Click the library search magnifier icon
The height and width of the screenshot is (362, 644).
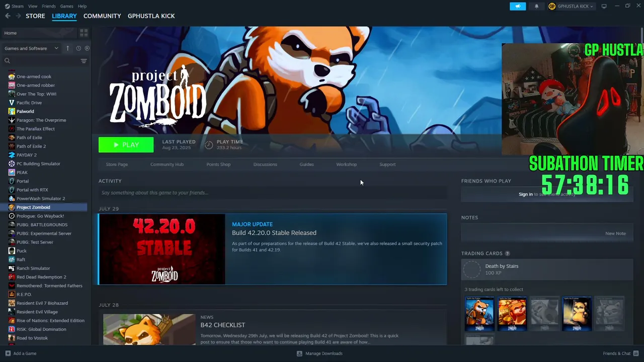pyautogui.click(x=7, y=61)
